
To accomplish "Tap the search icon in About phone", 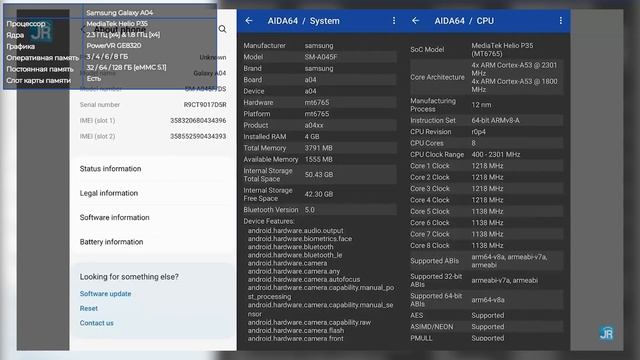I will 222,29.
